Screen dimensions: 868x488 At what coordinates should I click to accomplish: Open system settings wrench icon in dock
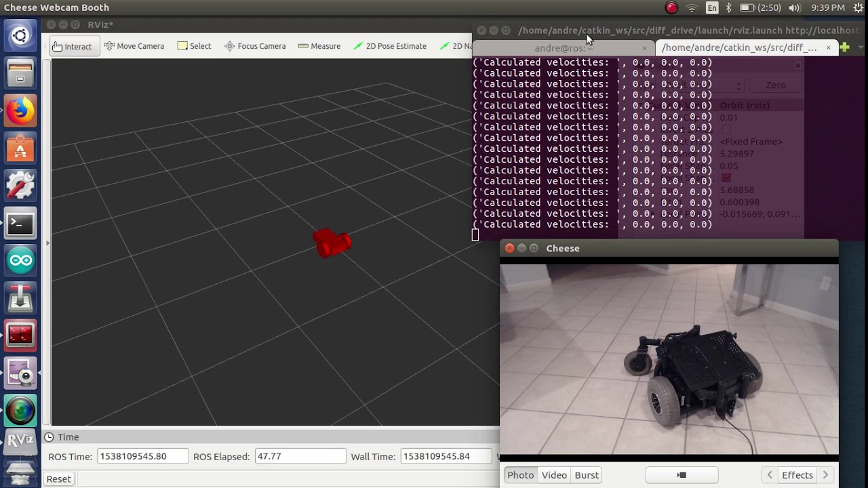(x=20, y=185)
